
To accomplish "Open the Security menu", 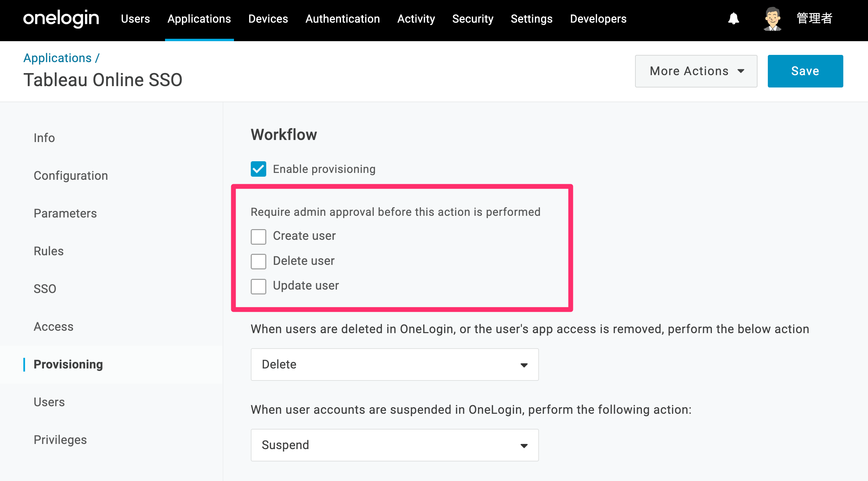I will pyautogui.click(x=473, y=19).
